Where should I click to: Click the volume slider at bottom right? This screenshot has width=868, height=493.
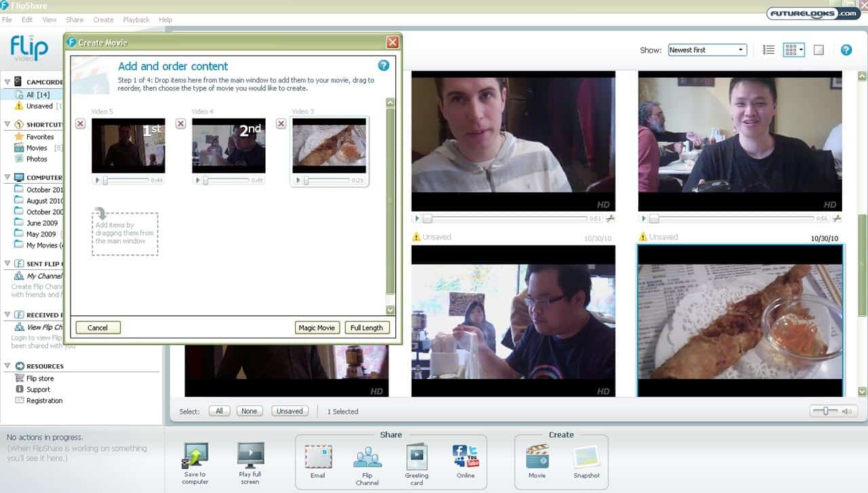(x=825, y=411)
